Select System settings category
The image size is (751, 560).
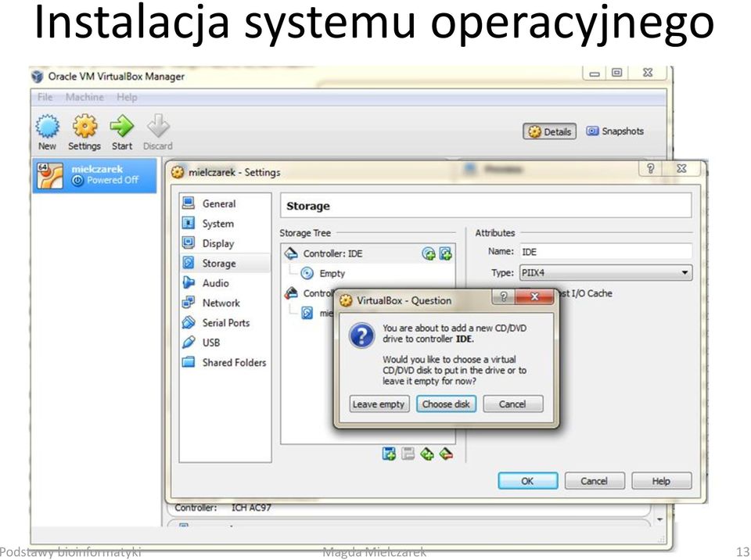(225, 224)
